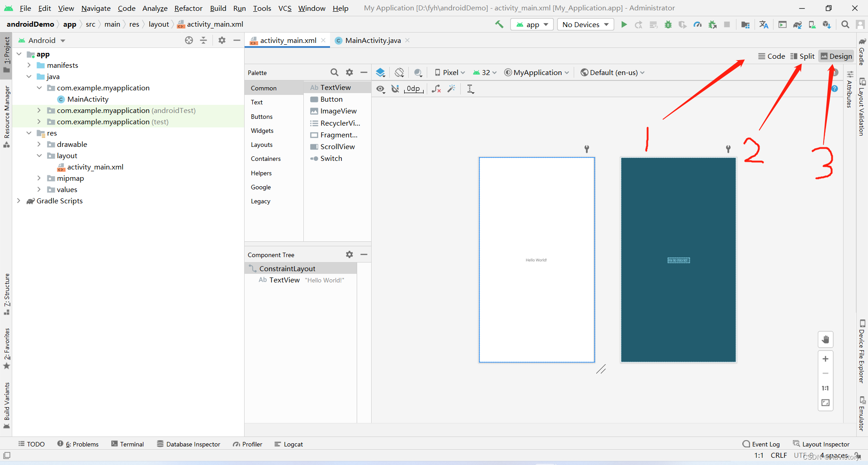Image resolution: width=868 pixels, height=465 pixels.
Task: Open the 6: Problems tool window
Action: click(78, 444)
